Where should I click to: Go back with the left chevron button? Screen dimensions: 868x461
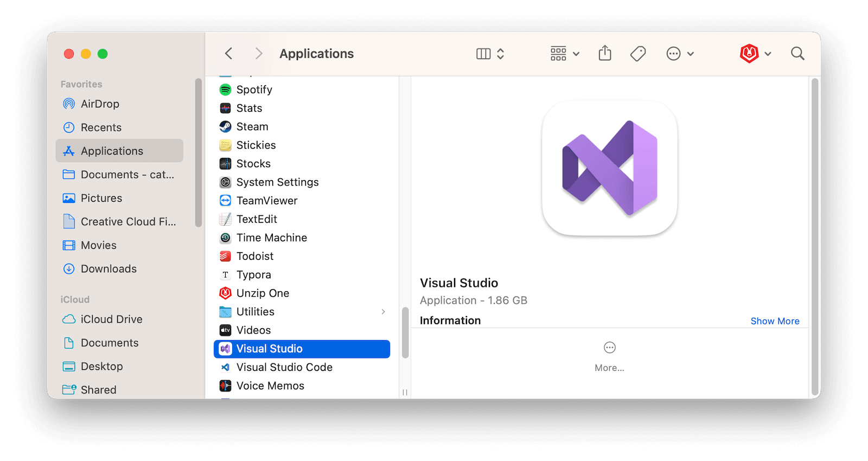point(228,53)
